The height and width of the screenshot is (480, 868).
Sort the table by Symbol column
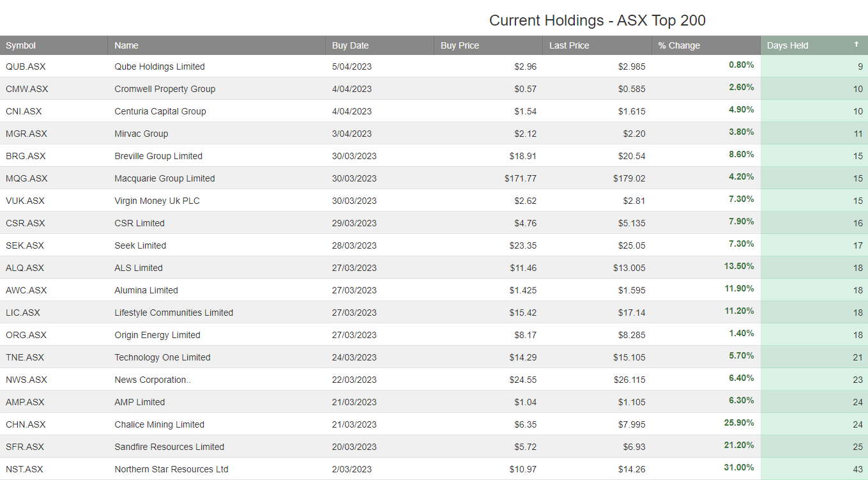[20, 45]
